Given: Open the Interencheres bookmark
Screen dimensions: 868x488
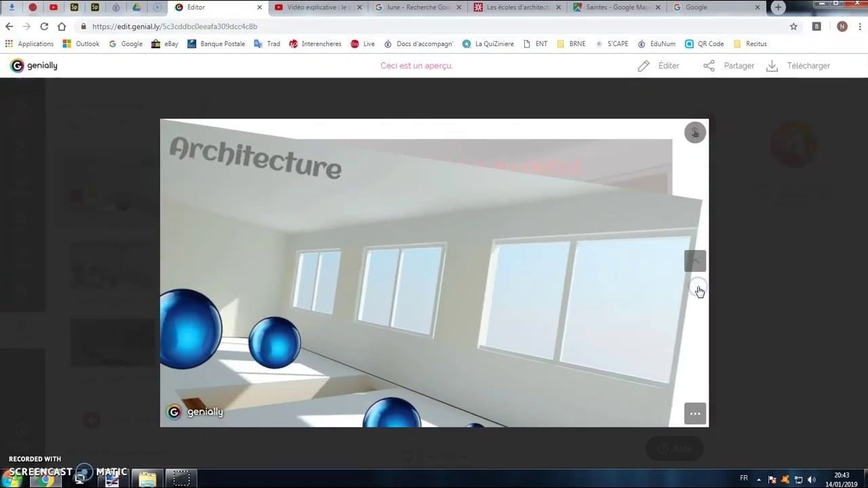Looking at the screenshot, I should 315,43.
